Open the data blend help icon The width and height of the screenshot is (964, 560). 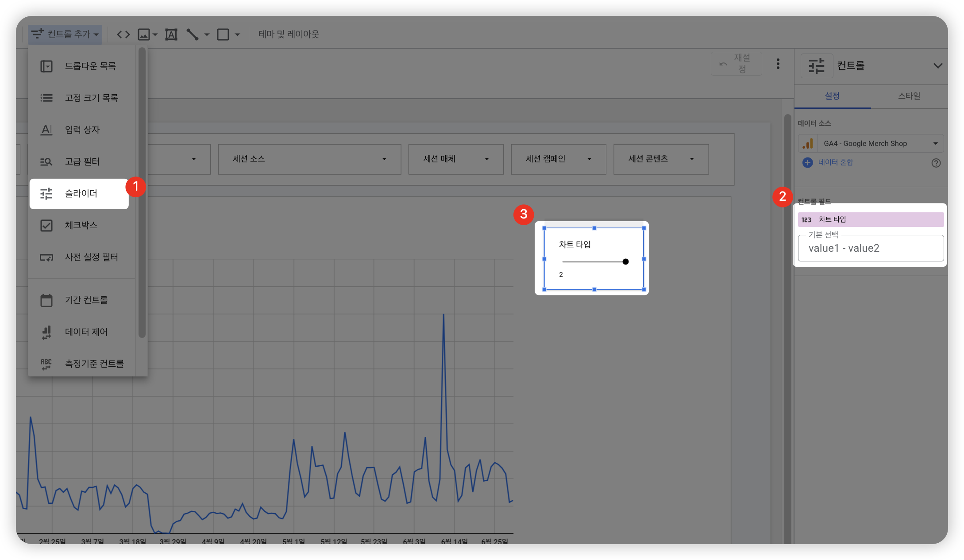[936, 163]
